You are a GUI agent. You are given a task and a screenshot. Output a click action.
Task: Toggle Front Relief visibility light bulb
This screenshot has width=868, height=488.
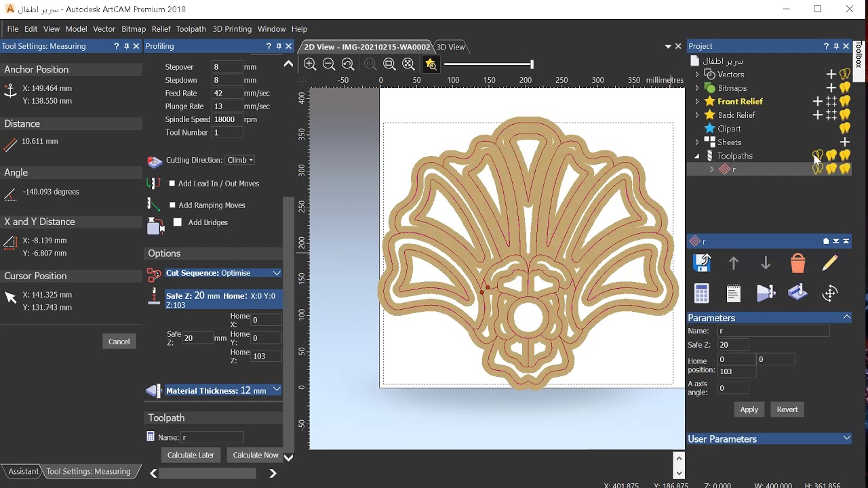coord(845,102)
